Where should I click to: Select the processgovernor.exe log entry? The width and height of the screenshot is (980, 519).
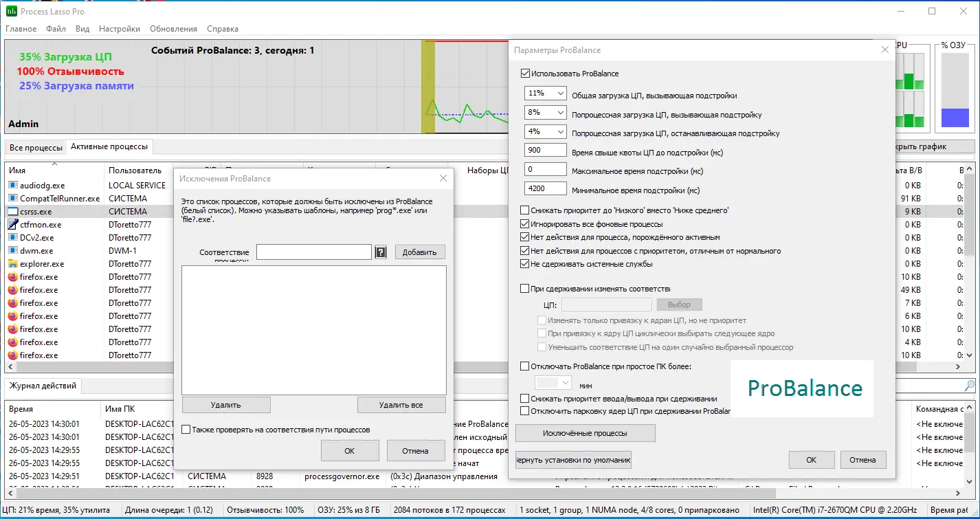342,476
